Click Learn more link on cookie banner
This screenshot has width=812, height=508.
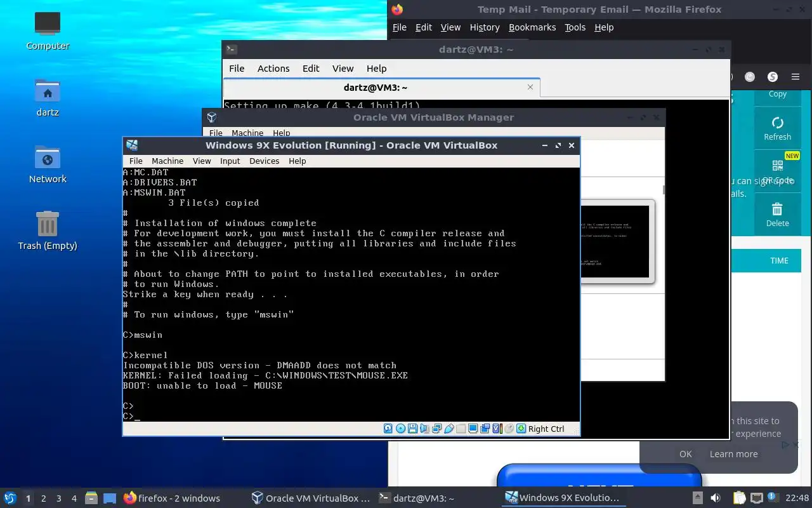pos(733,453)
